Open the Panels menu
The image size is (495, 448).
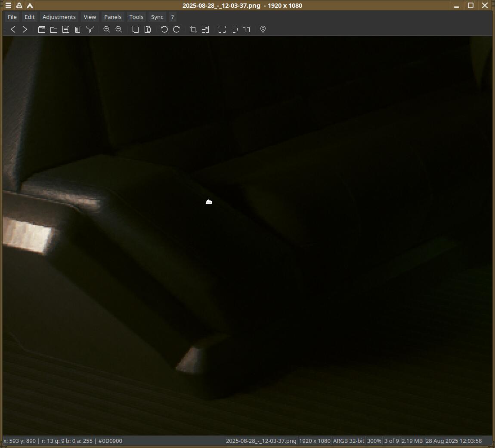click(113, 17)
